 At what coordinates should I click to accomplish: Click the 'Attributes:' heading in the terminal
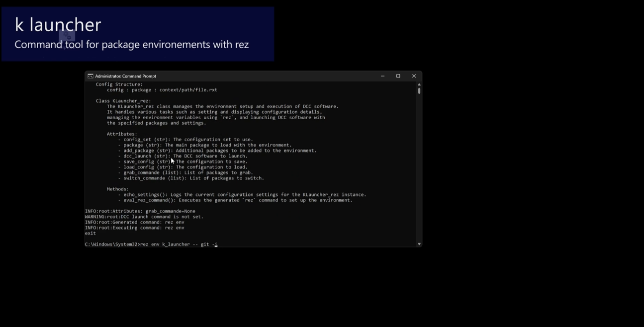pyautogui.click(x=122, y=134)
